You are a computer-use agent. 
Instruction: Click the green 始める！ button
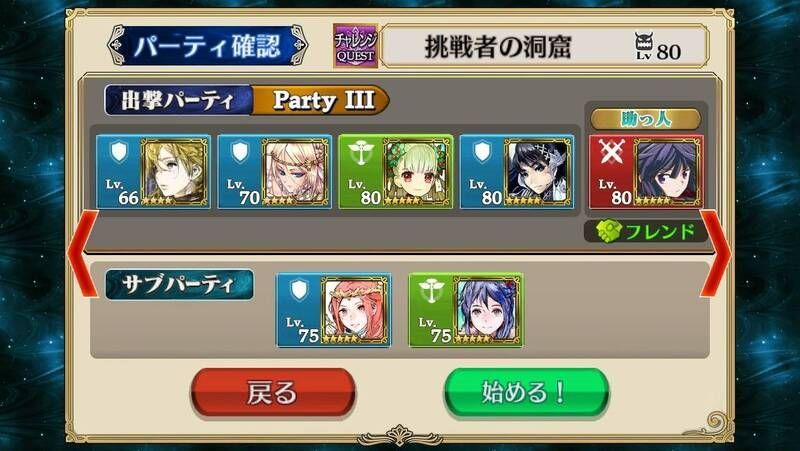(526, 393)
